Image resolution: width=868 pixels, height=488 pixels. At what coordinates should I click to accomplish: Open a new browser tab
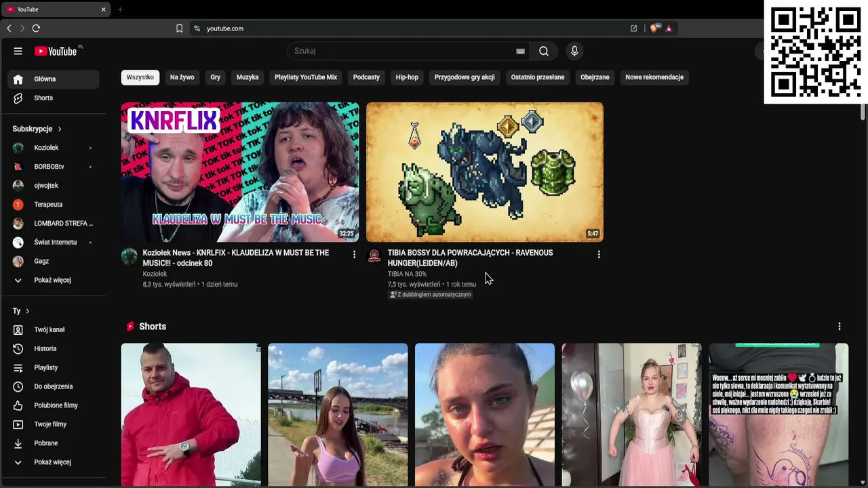tap(120, 9)
